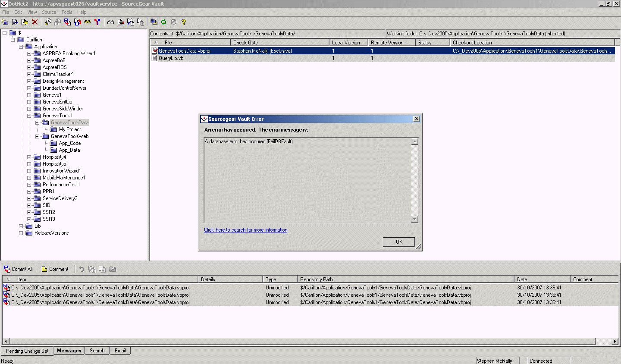Open the File menu
Image resolution: width=621 pixels, height=364 pixels.
pos(6,12)
